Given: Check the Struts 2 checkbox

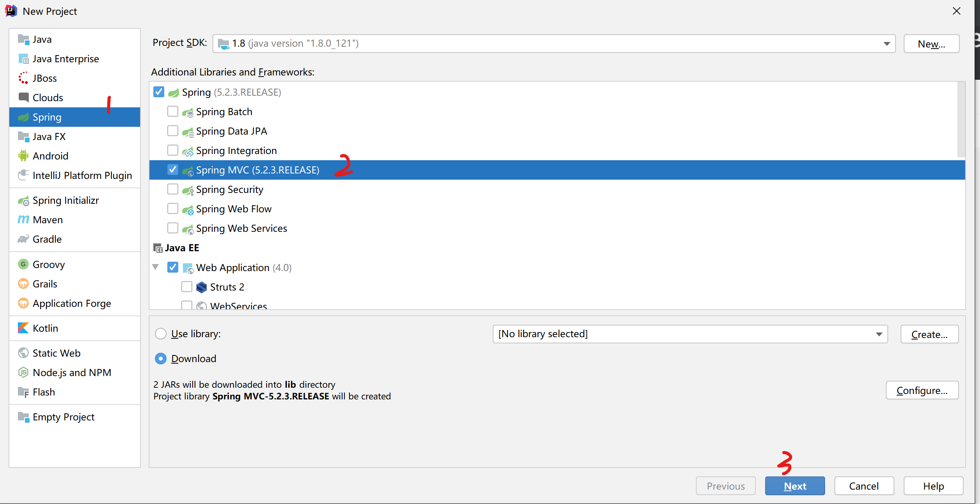Looking at the screenshot, I should (187, 287).
